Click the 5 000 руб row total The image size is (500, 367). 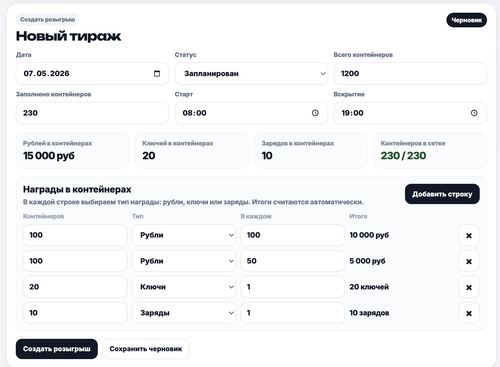click(x=367, y=261)
